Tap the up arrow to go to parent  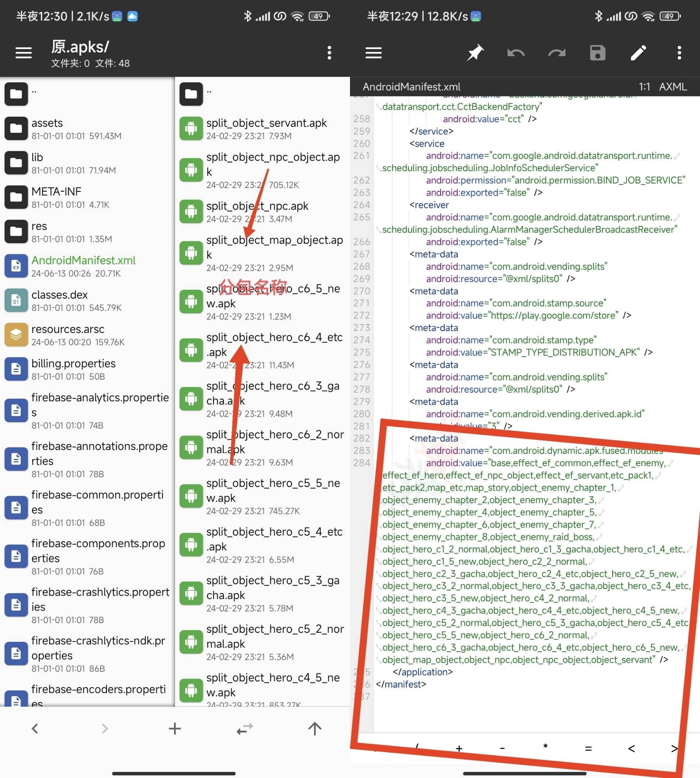click(x=315, y=728)
